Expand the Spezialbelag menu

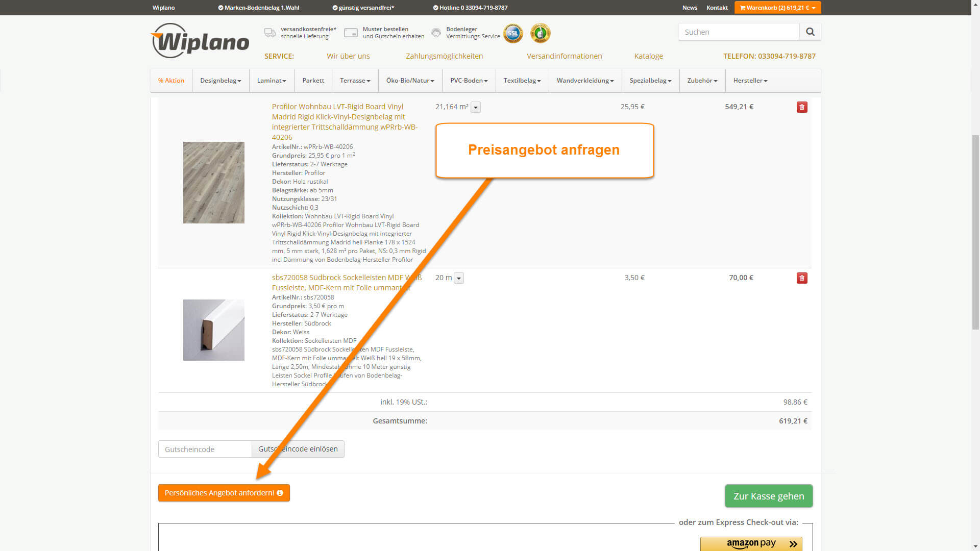pos(651,81)
